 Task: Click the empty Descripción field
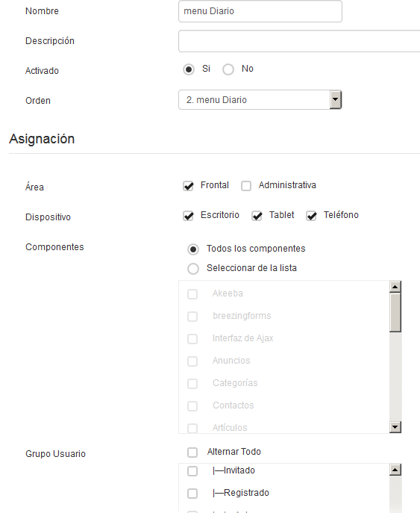[299, 41]
